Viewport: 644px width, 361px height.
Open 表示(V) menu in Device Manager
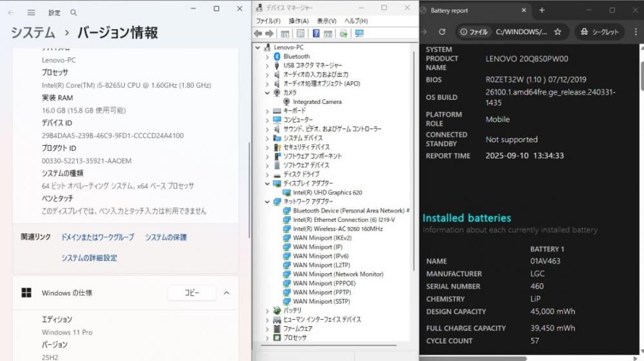click(327, 21)
